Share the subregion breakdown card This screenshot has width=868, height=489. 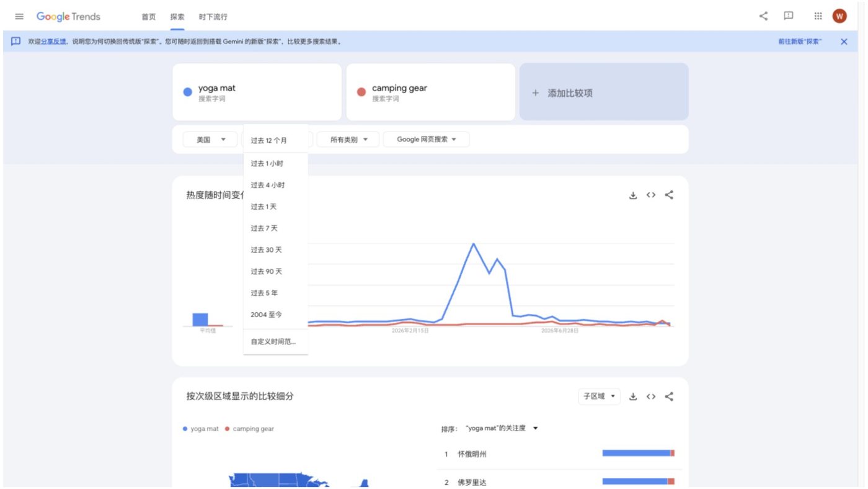(x=669, y=397)
